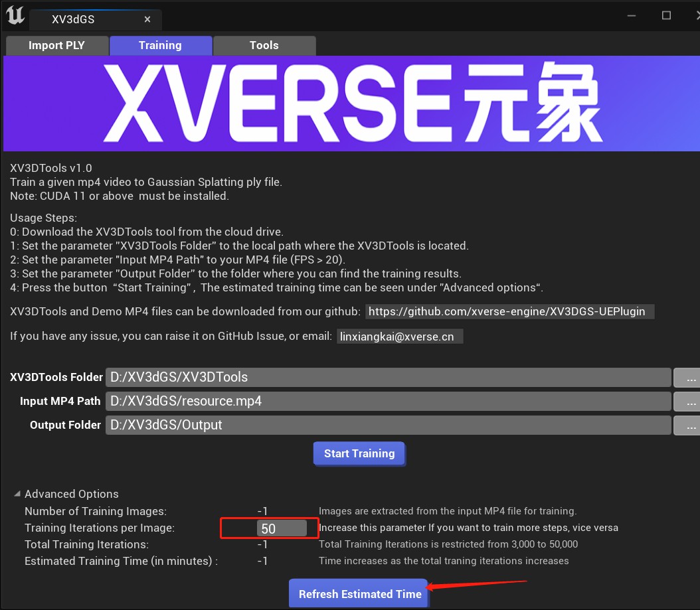The height and width of the screenshot is (610, 700).
Task: Click 'Number of Training Images:' label
Action: [x=96, y=511]
